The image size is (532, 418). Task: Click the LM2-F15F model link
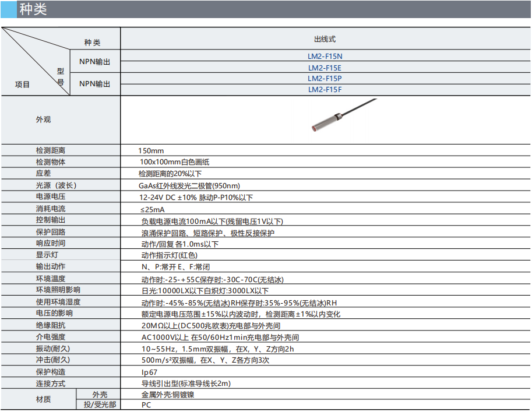point(325,89)
